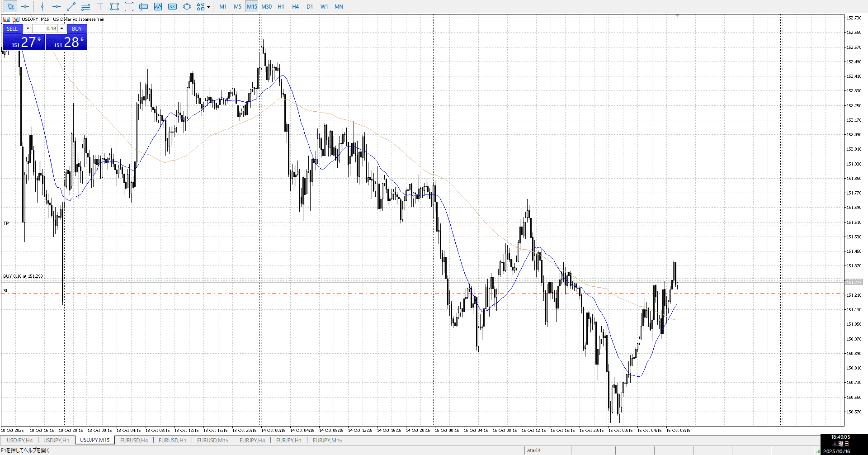The height and width of the screenshot is (455, 868).
Task: Toggle the M1 timeframe
Action: [223, 6]
